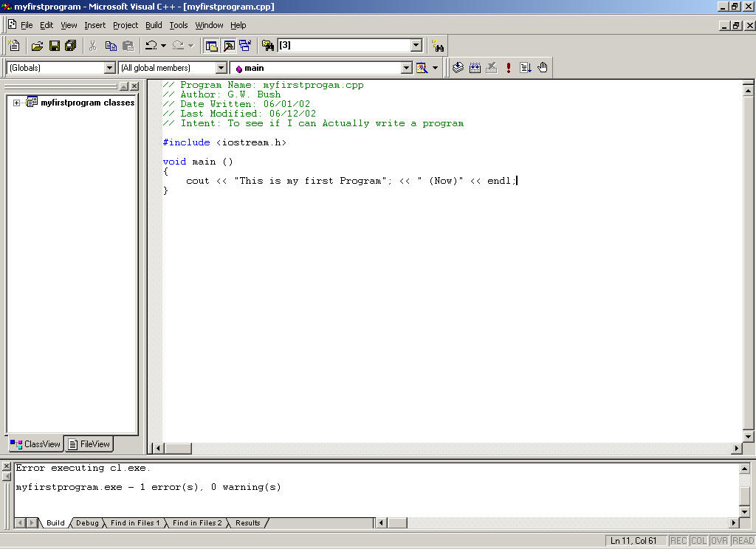Click the Undo arrow icon
Image resolution: width=756 pixels, height=549 pixels.
(151, 46)
